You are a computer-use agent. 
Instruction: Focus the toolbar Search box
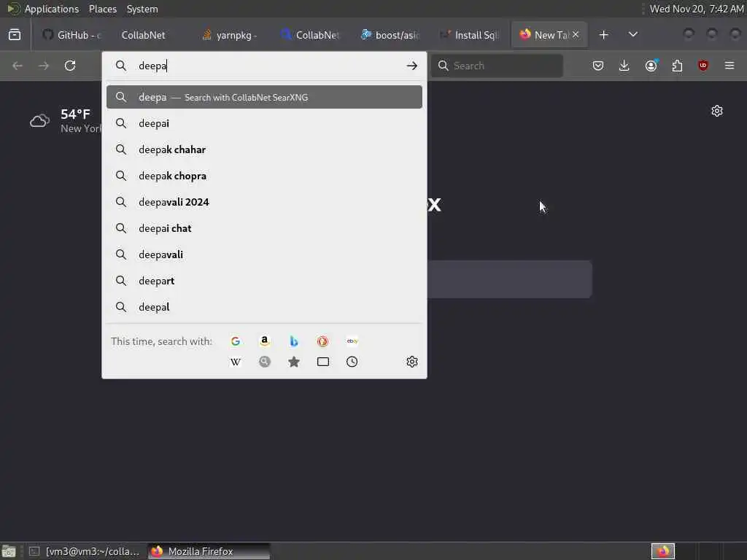[497, 66]
